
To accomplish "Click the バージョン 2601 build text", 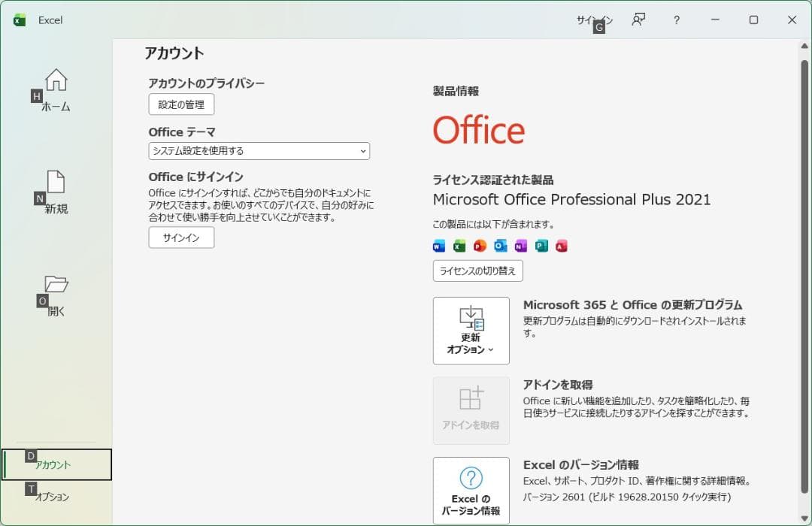I will click(626, 497).
